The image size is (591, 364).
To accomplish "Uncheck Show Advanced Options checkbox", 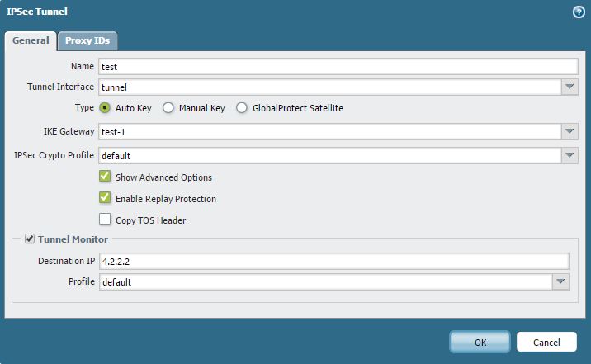I will (x=105, y=177).
